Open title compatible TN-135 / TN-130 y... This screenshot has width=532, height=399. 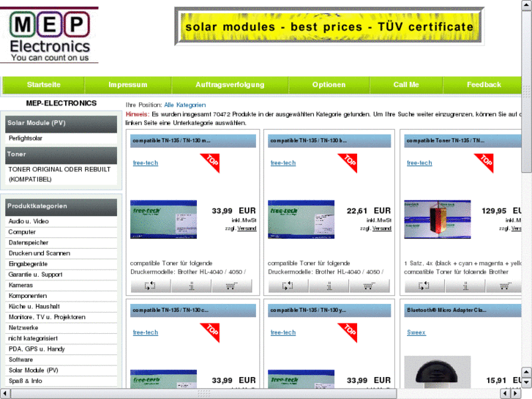click(308, 310)
